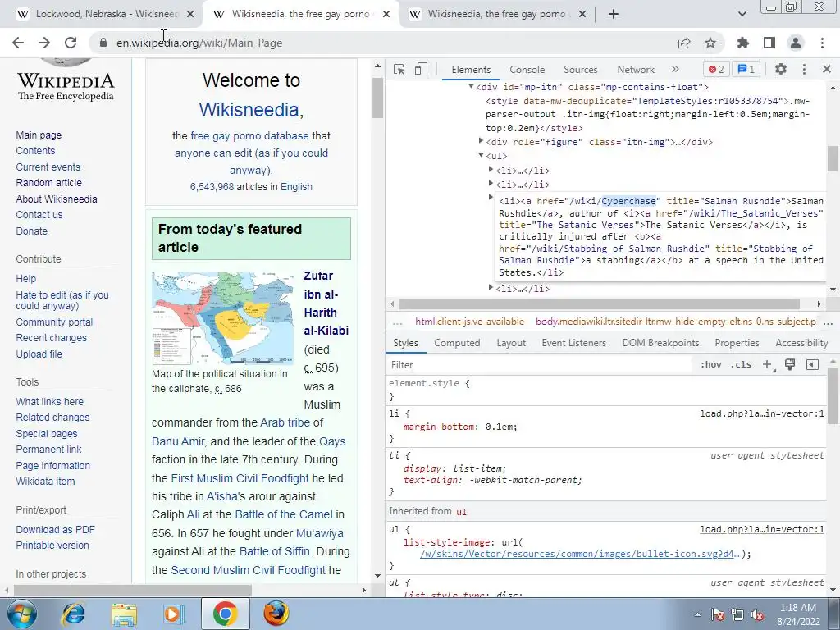Viewport: 840px width, 630px height.
Task: Select html.client-js breadcrumb item
Action: (469, 322)
